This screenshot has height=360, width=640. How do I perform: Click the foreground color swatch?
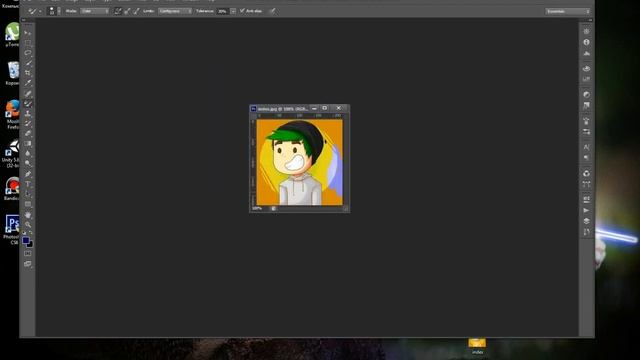(26, 240)
